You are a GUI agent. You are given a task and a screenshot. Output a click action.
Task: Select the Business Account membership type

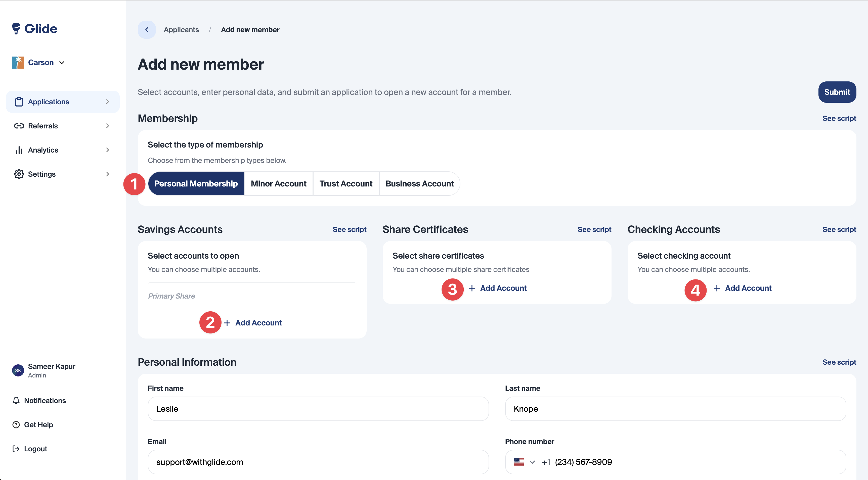click(419, 183)
